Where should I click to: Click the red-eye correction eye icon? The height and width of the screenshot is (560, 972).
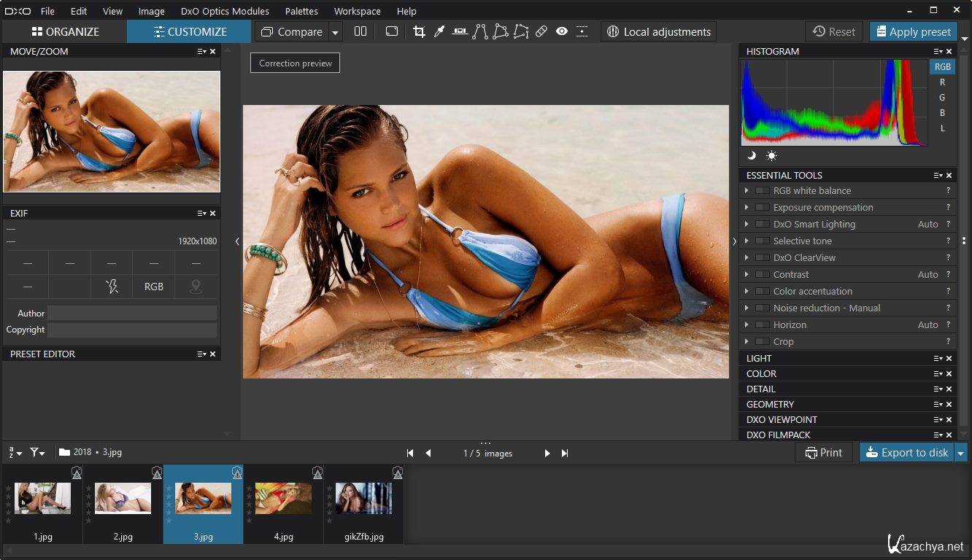(x=561, y=31)
